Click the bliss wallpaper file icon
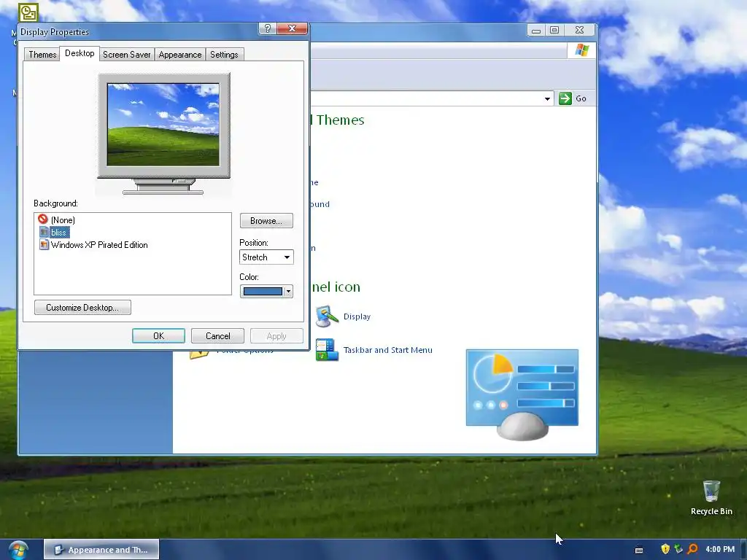 point(44,232)
